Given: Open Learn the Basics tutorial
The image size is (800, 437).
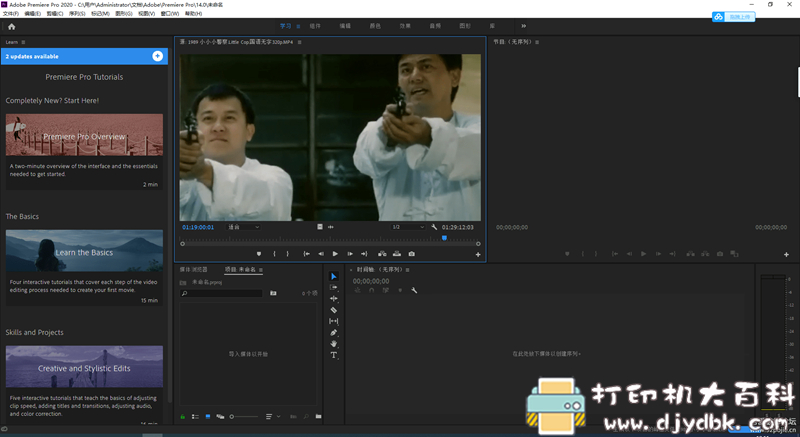Looking at the screenshot, I should coord(84,251).
